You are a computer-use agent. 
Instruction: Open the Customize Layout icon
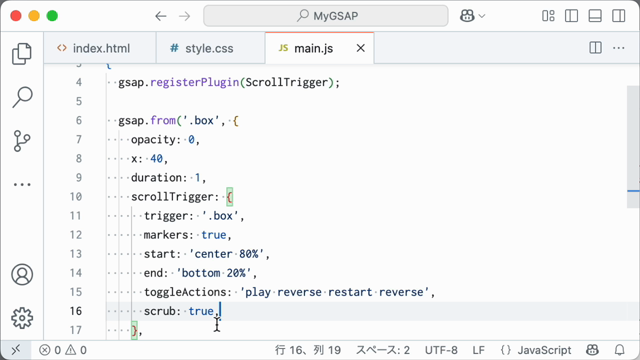coord(548,16)
